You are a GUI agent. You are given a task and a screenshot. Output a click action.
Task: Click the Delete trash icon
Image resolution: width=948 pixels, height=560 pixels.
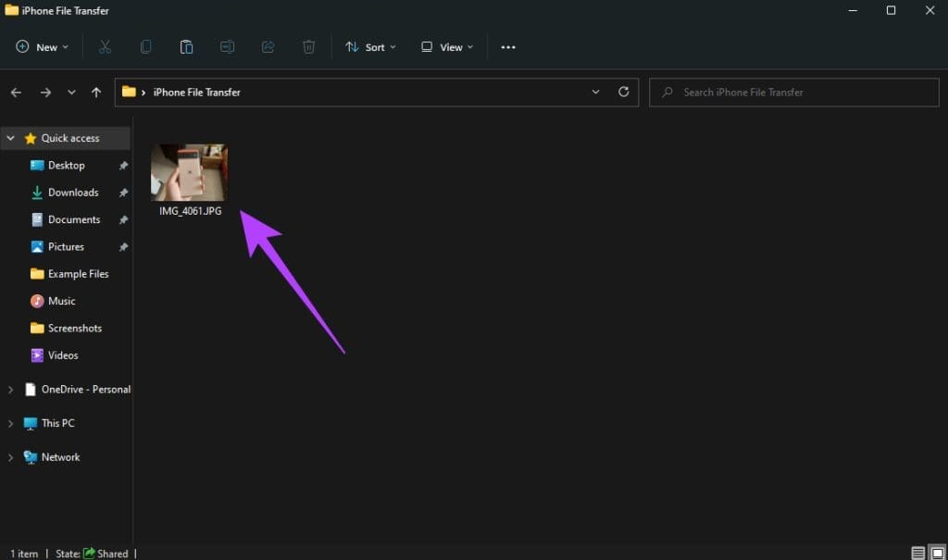tap(309, 47)
